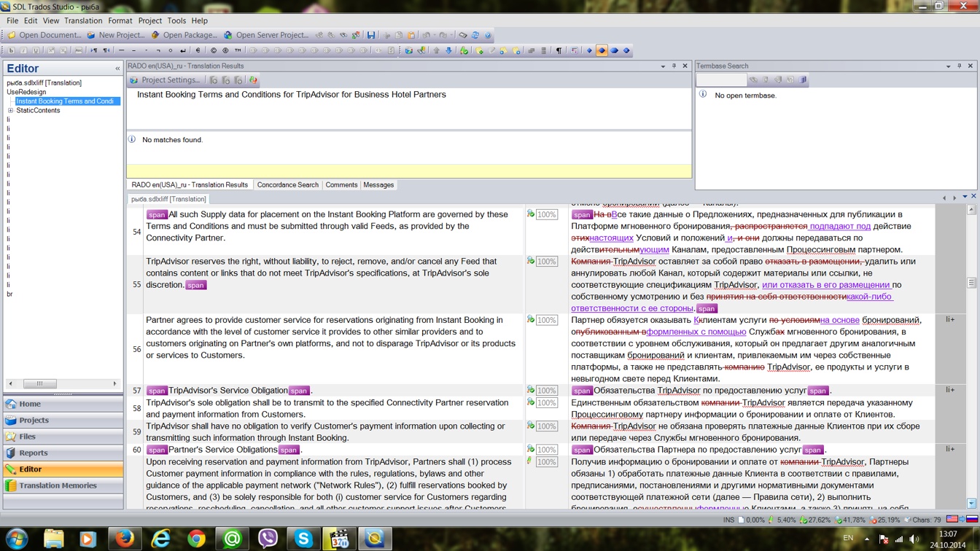Click the pilcrow show formatting icon
Viewport: 980px width, 551px height.
point(559,51)
